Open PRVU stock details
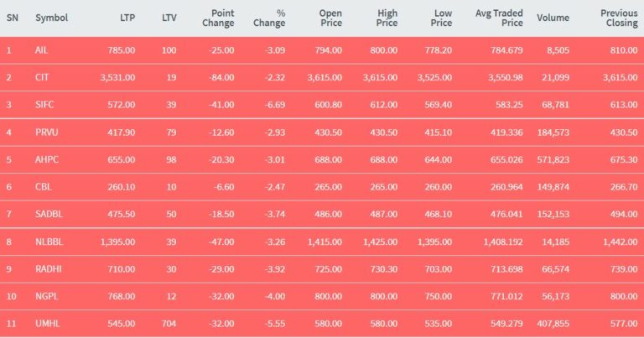 [47, 133]
